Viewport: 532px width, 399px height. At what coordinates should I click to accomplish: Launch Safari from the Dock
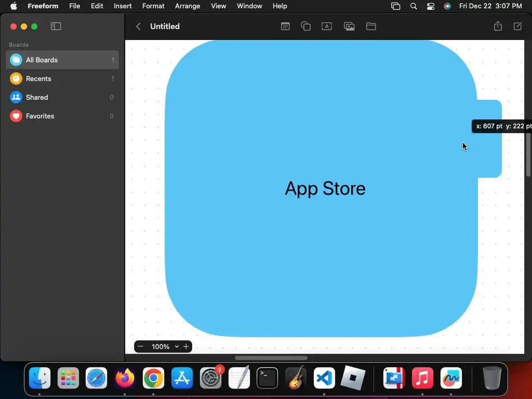[x=96, y=378]
